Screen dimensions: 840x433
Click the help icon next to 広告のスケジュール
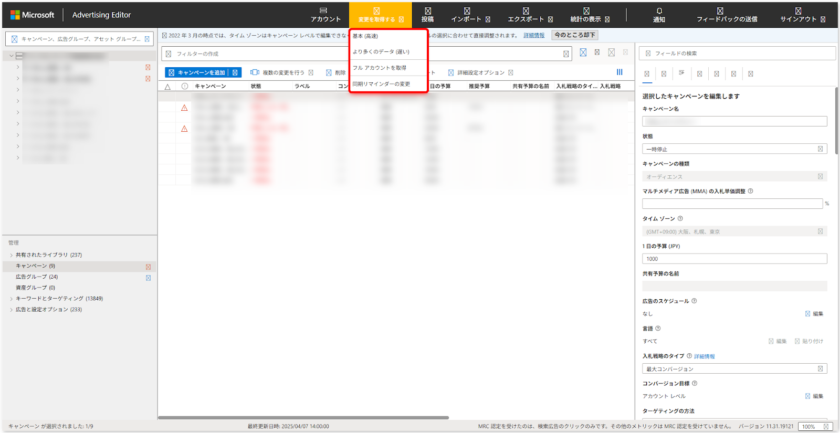point(694,300)
